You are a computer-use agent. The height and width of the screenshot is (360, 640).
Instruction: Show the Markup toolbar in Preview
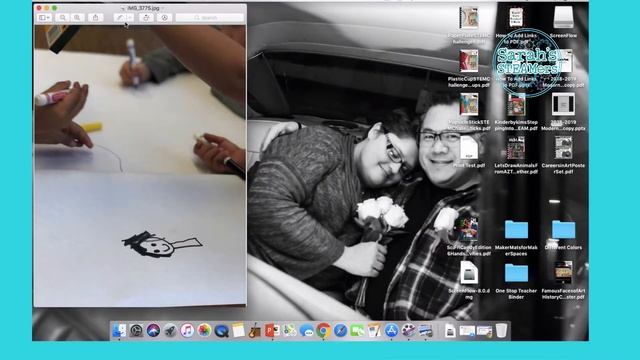tap(164, 18)
